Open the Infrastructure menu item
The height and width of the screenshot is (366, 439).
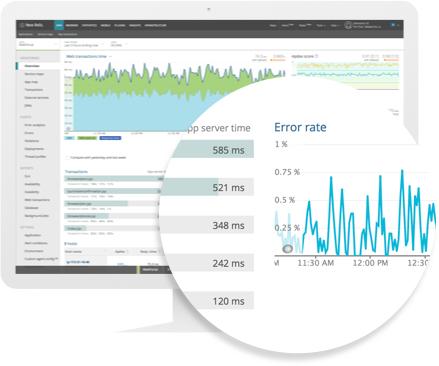coord(155,25)
